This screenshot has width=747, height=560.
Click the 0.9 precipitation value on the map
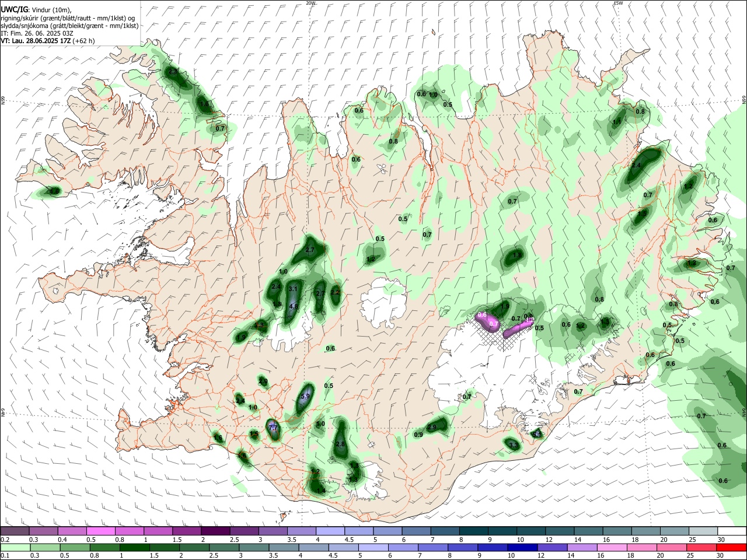[418, 435]
